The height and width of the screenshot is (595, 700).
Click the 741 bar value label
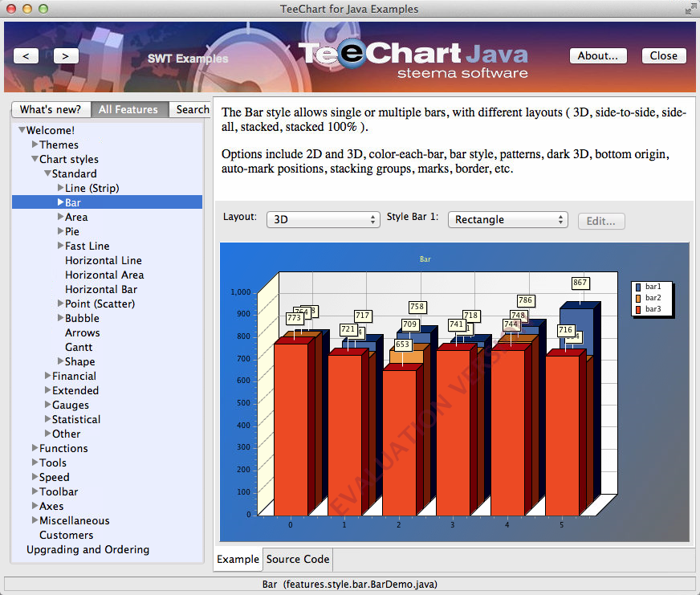click(x=456, y=324)
